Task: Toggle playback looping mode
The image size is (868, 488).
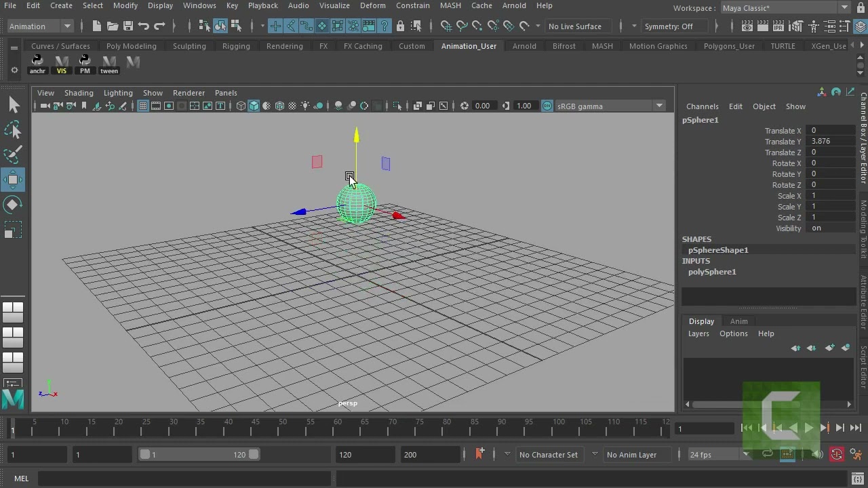Action: point(767,455)
